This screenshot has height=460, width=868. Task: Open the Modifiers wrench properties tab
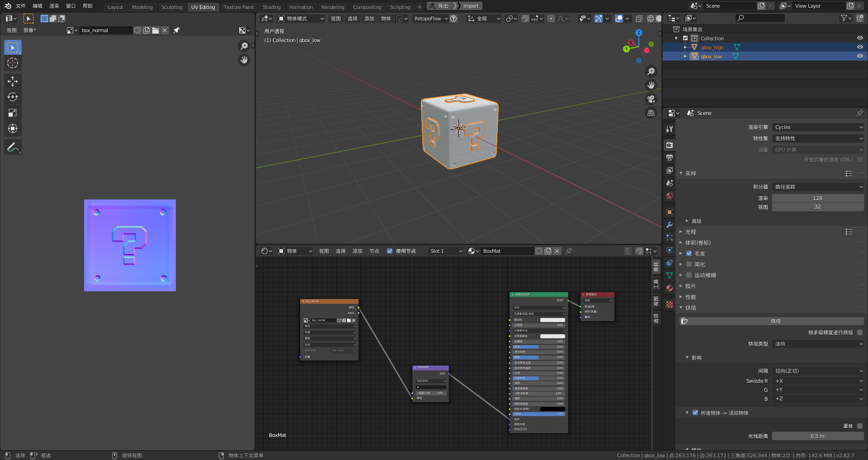coord(670,225)
